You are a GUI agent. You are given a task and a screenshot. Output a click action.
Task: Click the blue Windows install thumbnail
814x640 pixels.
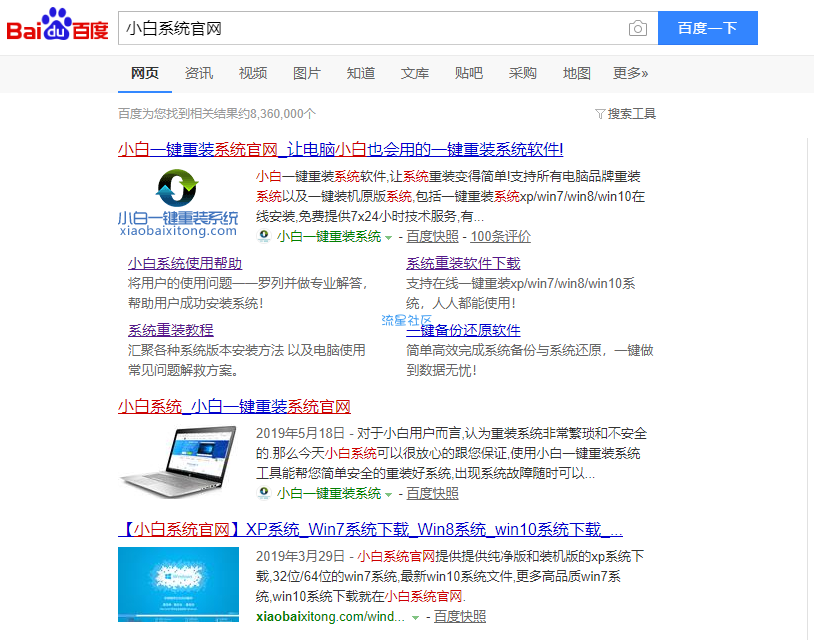178,584
